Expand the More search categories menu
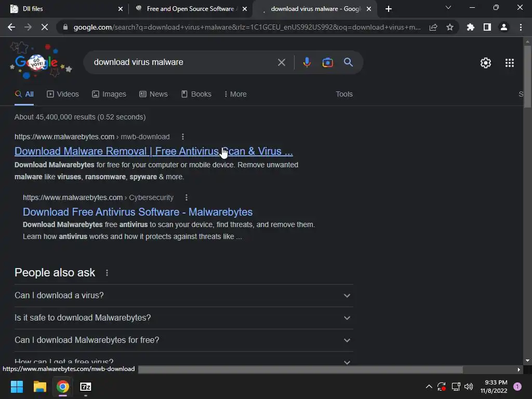The image size is (532, 399). (x=235, y=95)
